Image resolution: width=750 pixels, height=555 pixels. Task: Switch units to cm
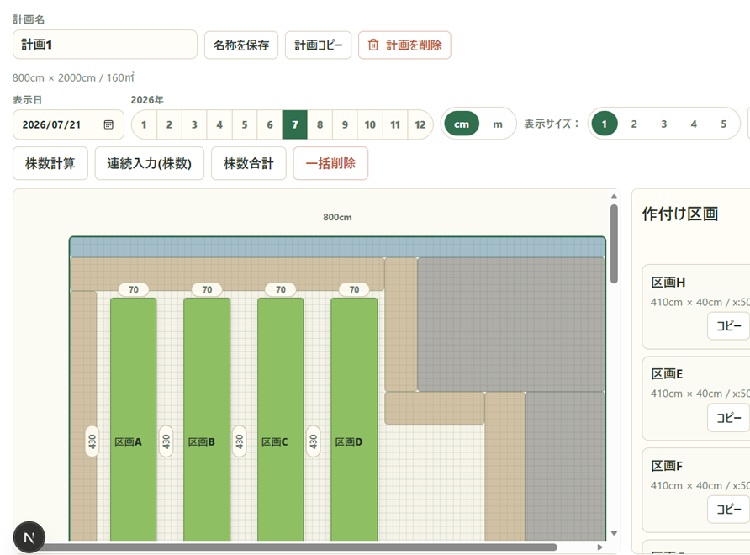(462, 124)
